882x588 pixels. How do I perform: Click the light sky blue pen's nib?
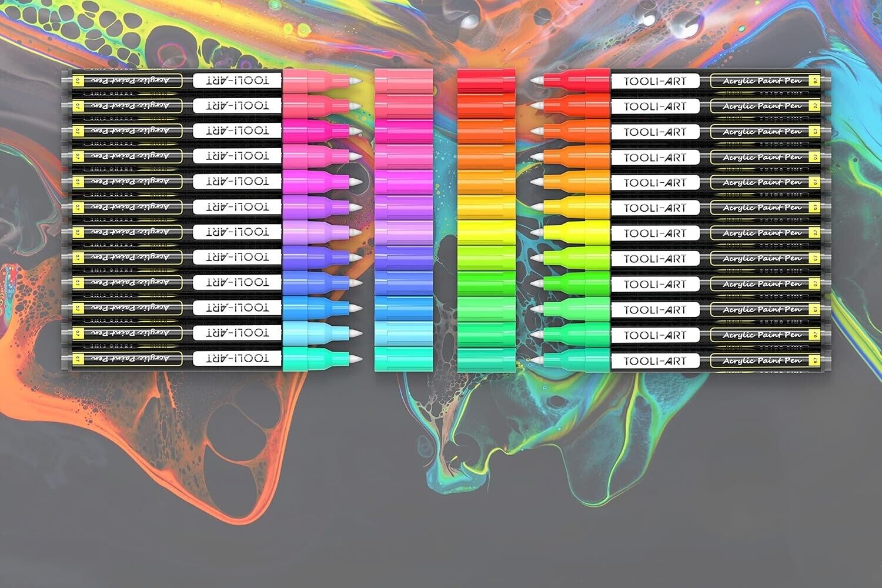click(355, 333)
